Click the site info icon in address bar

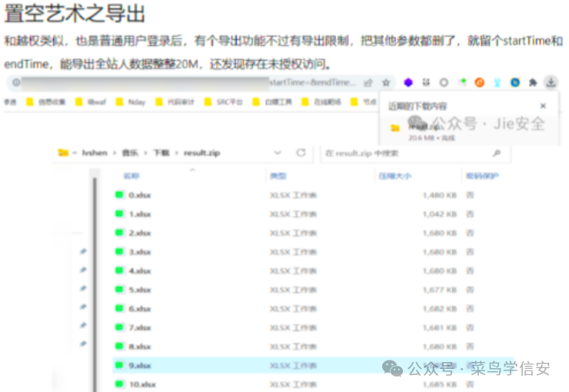click(x=16, y=82)
